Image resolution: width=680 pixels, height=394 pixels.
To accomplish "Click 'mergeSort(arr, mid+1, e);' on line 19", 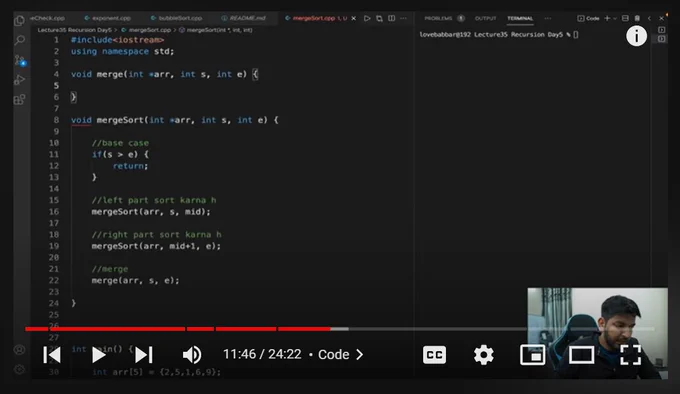I will (156, 246).
